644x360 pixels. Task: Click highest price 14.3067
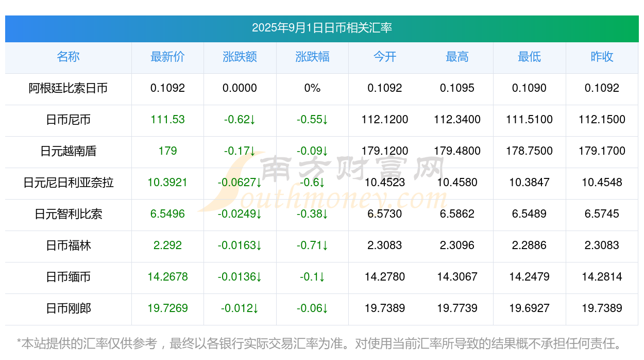(x=457, y=277)
